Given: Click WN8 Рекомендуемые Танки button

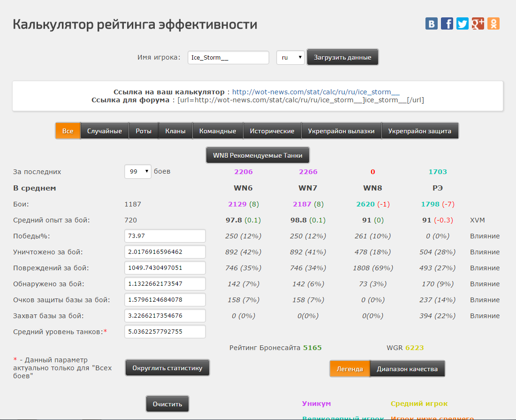Looking at the screenshot, I should point(258,155).
